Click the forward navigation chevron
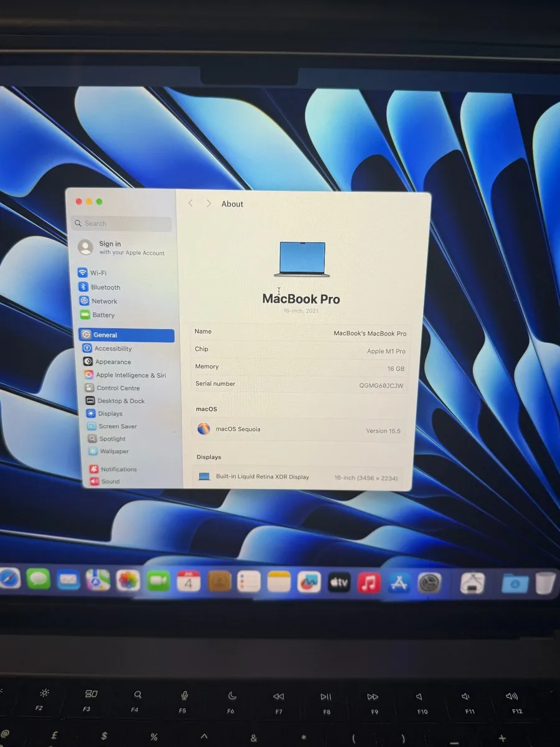The height and width of the screenshot is (747, 560). tap(208, 204)
